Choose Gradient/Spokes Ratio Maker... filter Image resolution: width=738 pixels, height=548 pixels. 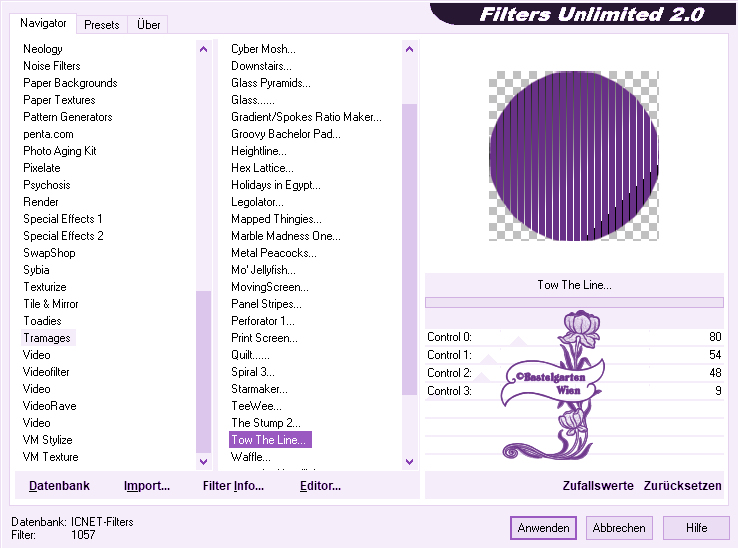click(306, 117)
